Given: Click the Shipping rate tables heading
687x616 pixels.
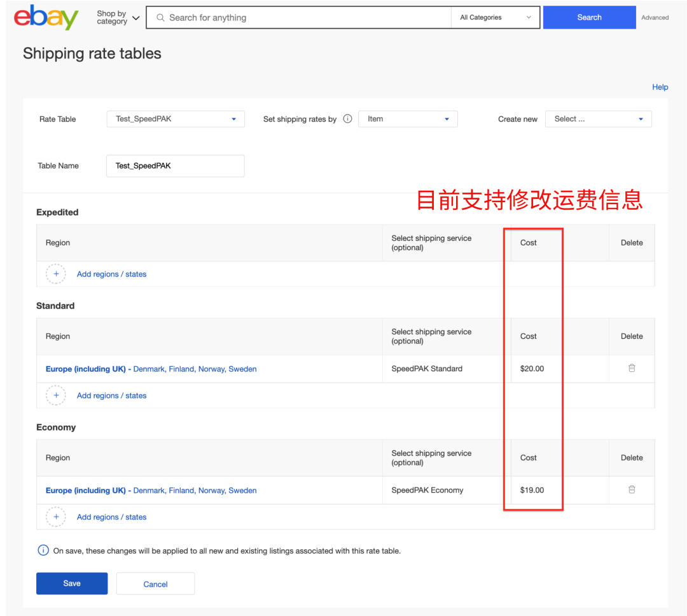Looking at the screenshot, I should (x=92, y=53).
